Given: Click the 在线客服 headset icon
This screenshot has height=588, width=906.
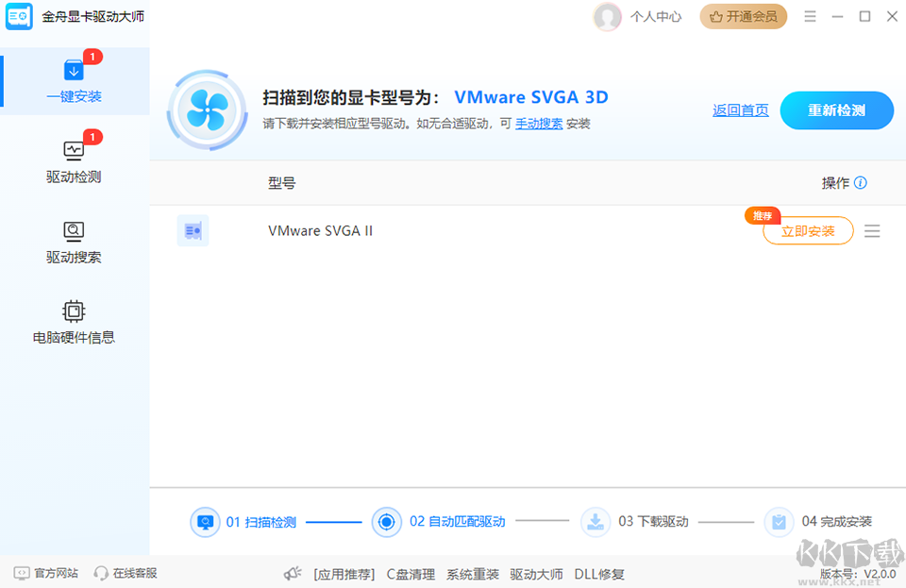Looking at the screenshot, I should click(x=101, y=573).
